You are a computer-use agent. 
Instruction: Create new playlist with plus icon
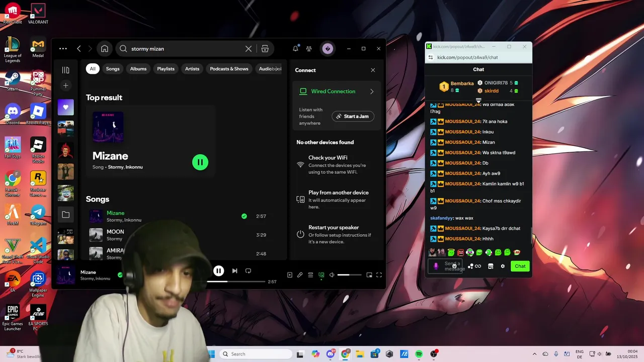(65, 85)
